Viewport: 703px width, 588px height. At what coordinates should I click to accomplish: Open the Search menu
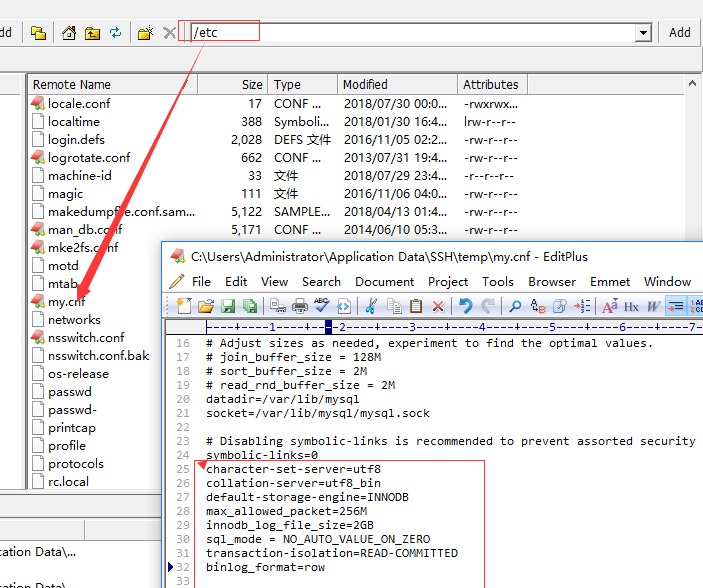[x=321, y=282]
